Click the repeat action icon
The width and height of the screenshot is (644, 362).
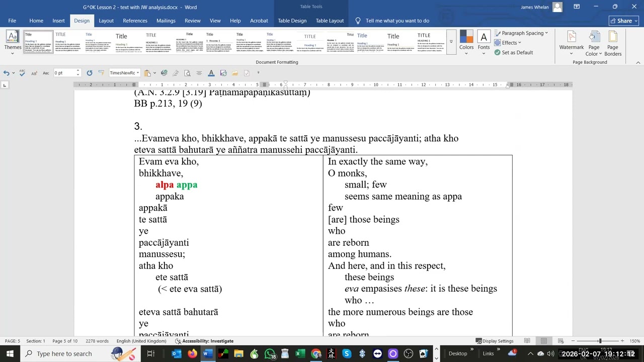pyautogui.click(x=90, y=73)
